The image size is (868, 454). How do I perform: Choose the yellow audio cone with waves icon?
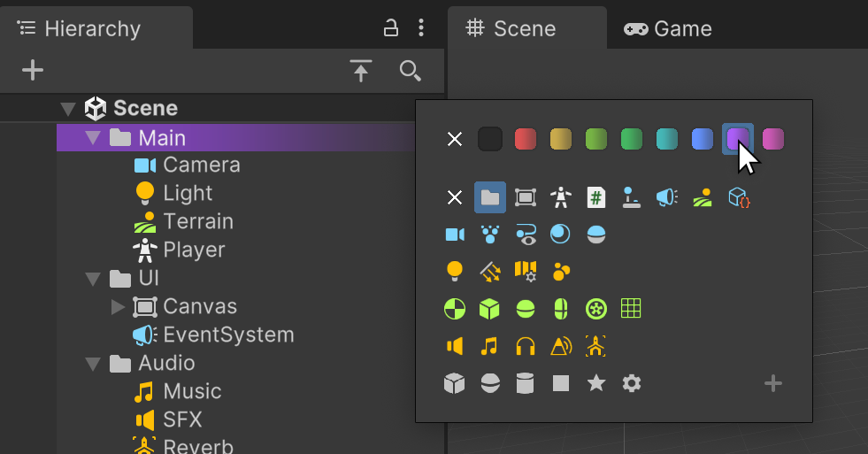click(x=561, y=346)
